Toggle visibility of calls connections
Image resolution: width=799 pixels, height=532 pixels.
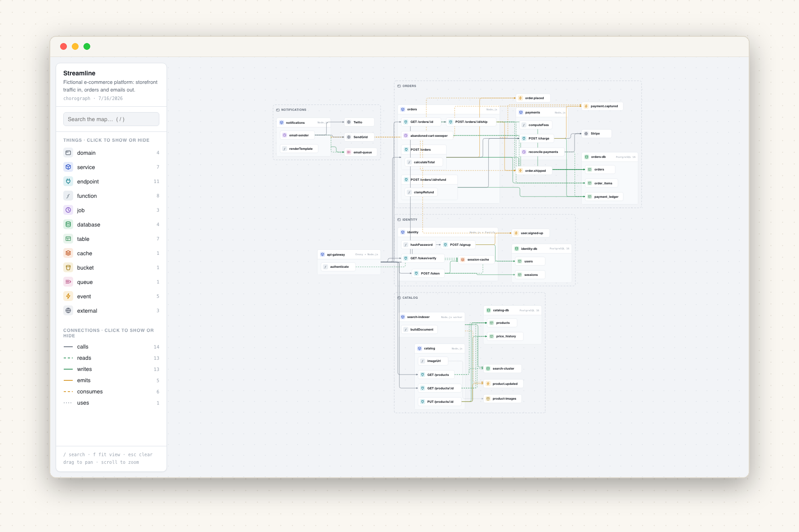pos(111,347)
